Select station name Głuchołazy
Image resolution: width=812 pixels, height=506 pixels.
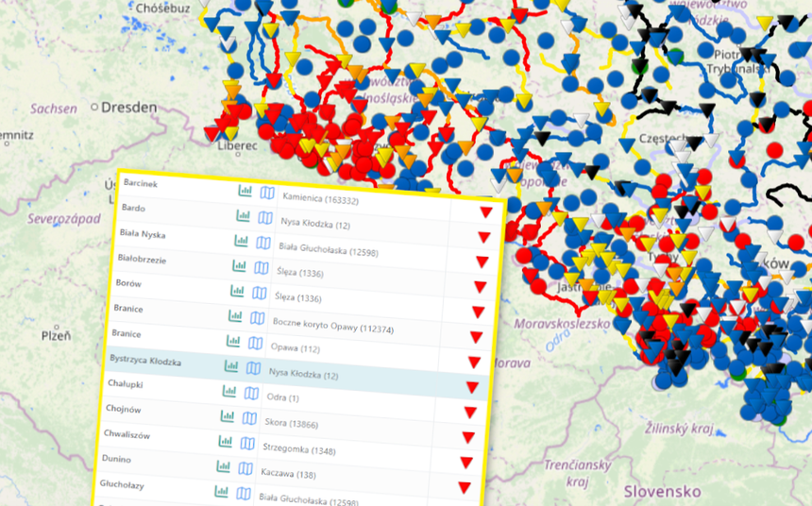tap(122, 485)
